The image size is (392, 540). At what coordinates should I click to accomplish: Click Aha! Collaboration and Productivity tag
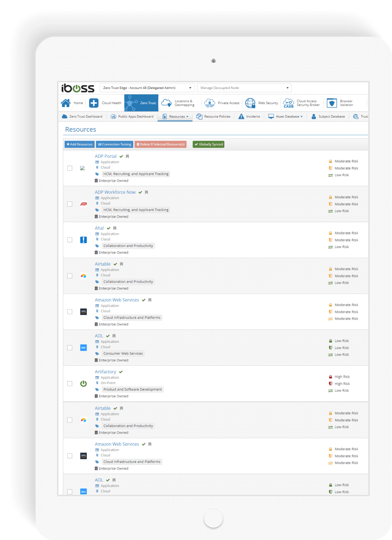coord(128,246)
